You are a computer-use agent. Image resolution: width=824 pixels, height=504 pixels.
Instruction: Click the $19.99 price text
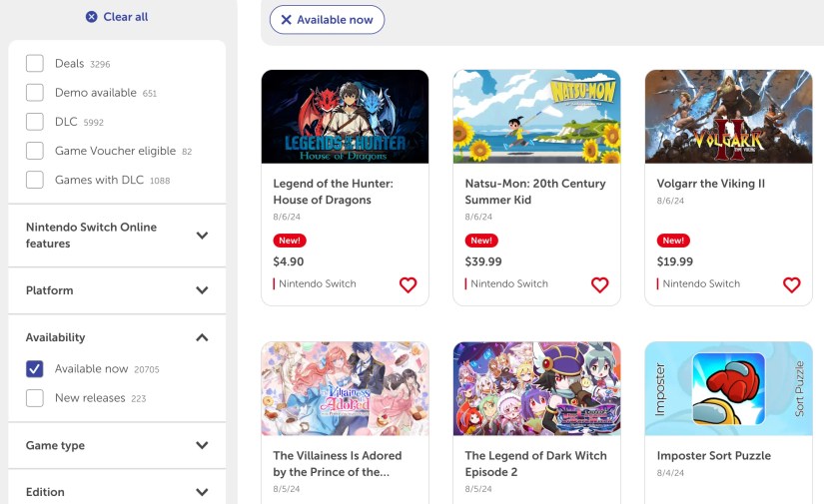coord(675,261)
